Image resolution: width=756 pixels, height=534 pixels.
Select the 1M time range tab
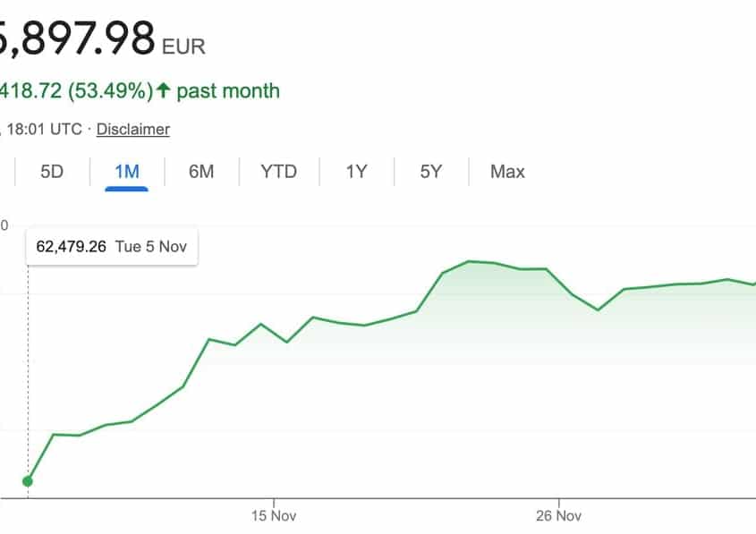pyautogui.click(x=127, y=172)
